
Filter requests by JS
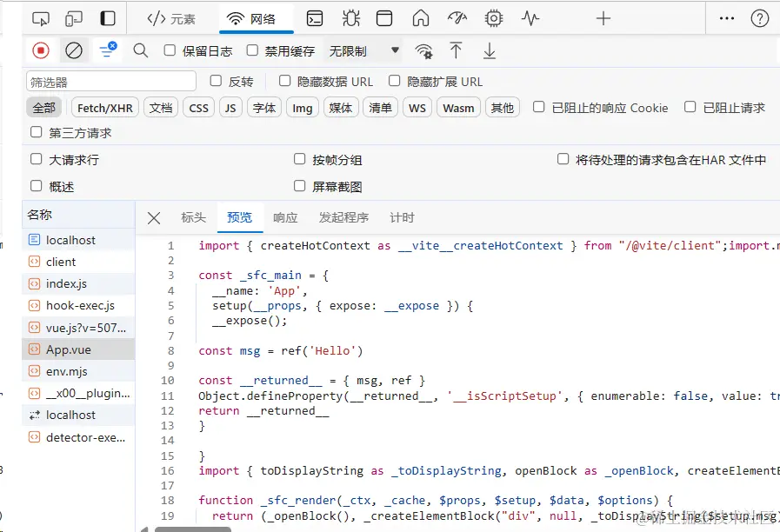coord(230,108)
